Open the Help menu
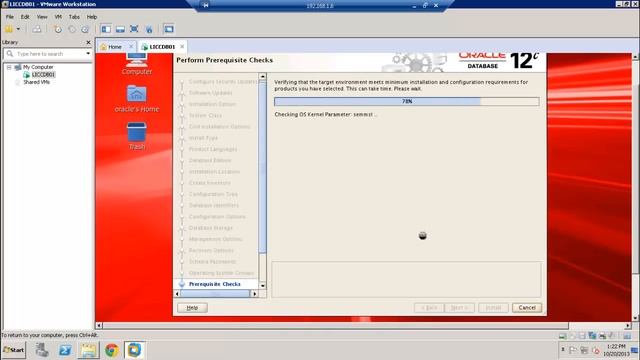640x360 pixels. coord(92,17)
